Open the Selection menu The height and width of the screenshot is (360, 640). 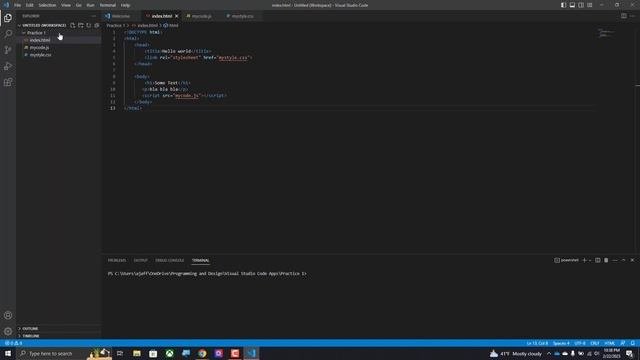coord(47,5)
